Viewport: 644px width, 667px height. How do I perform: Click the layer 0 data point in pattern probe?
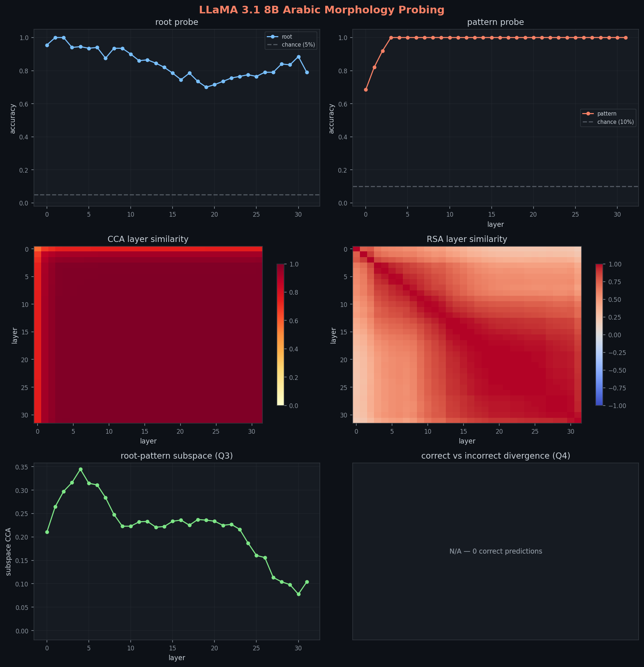pyautogui.click(x=366, y=90)
